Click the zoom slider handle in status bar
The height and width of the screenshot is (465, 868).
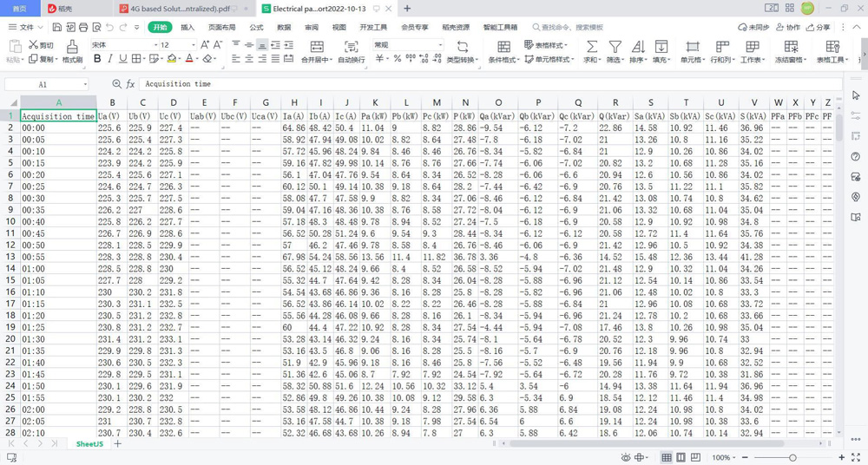coord(792,457)
